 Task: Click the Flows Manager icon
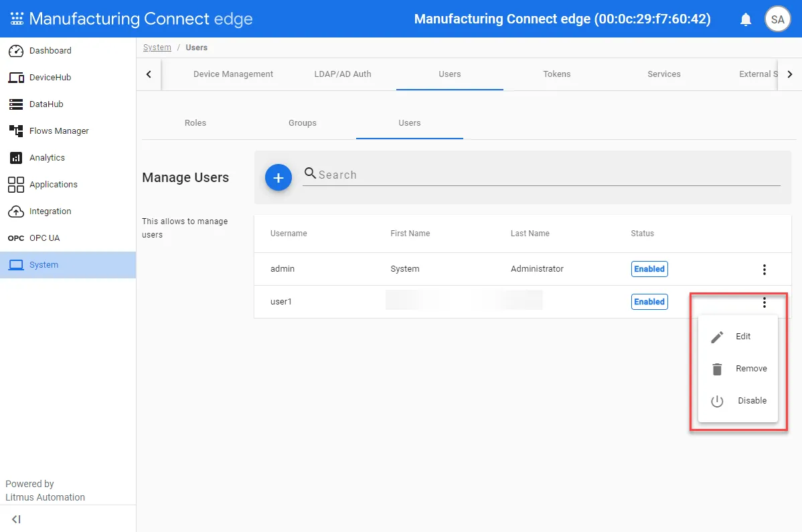[x=16, y=131]
